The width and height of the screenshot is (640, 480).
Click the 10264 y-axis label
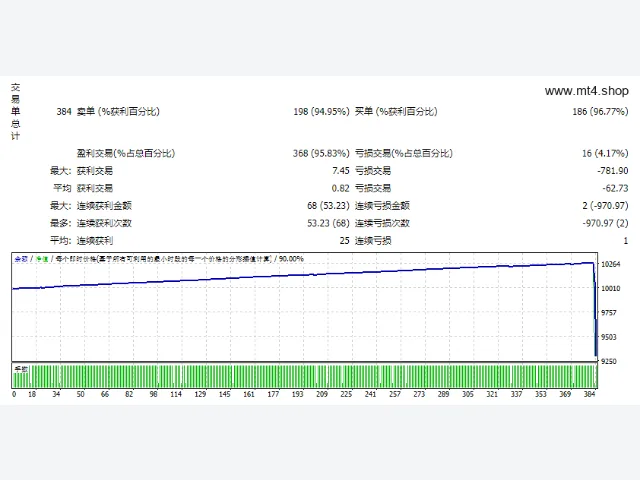[x=611, y=264]
